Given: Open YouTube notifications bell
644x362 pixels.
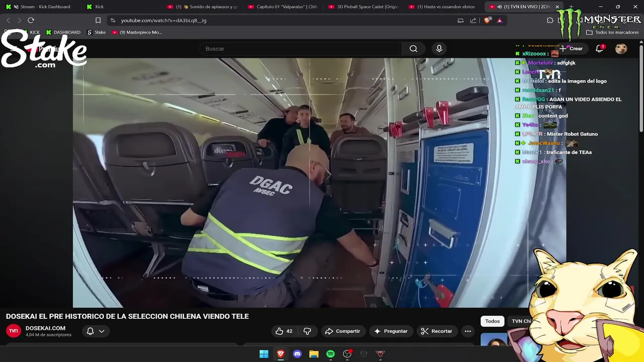Looking at the screenshot, I should click(599, 49).
